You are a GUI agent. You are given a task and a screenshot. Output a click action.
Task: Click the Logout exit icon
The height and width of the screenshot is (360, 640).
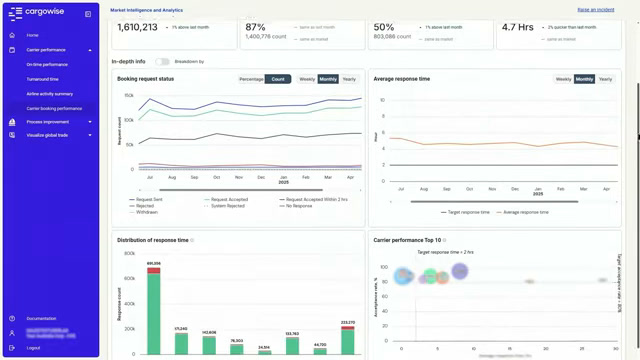[12, 348]
